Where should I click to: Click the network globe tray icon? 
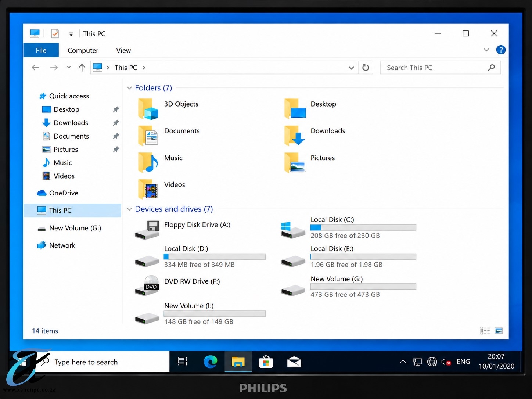tap(432, 362)
